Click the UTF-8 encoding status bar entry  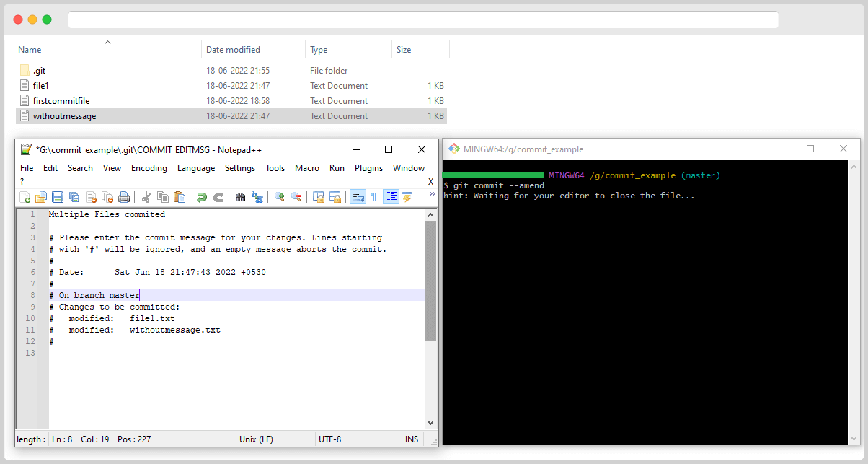click(x=329, y=439)
